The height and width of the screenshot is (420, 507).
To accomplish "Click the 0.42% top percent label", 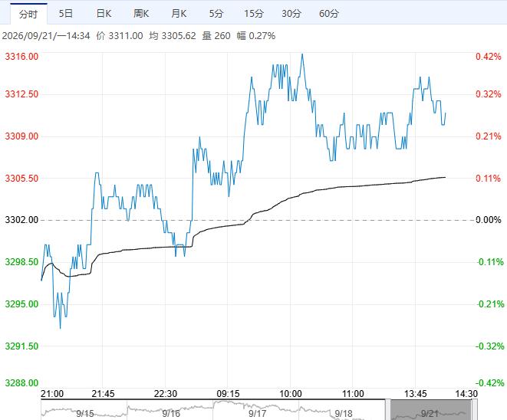I will point(489,57).
